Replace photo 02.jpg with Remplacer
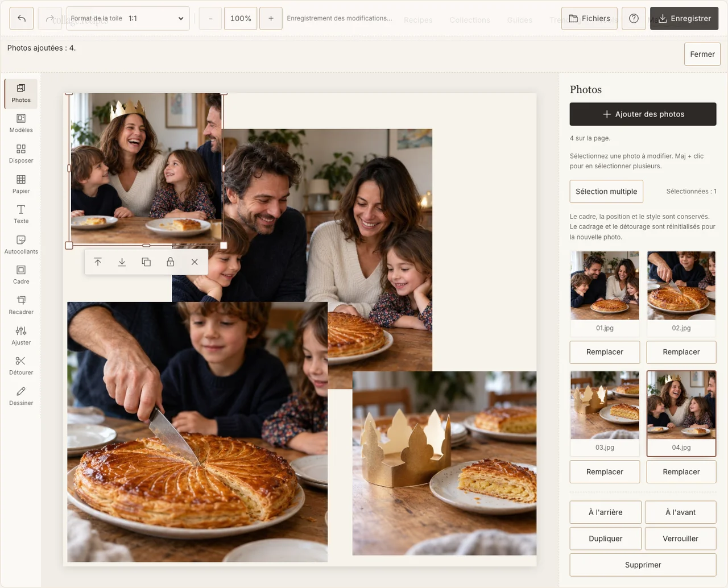 (x=681, y=353)
